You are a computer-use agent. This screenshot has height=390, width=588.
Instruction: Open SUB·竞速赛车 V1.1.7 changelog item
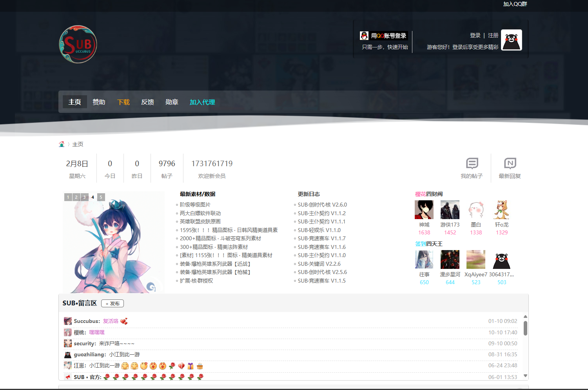coord(321,238)
